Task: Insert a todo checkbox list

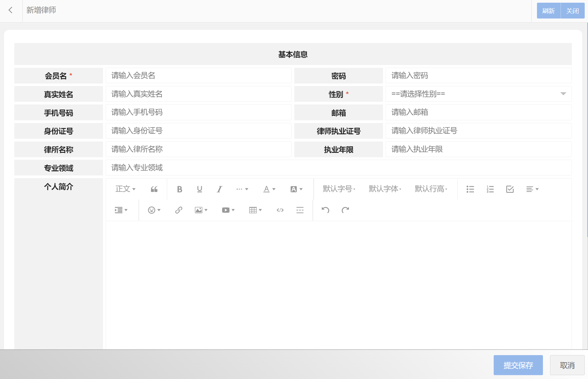Action: click(x=510, y=189)
